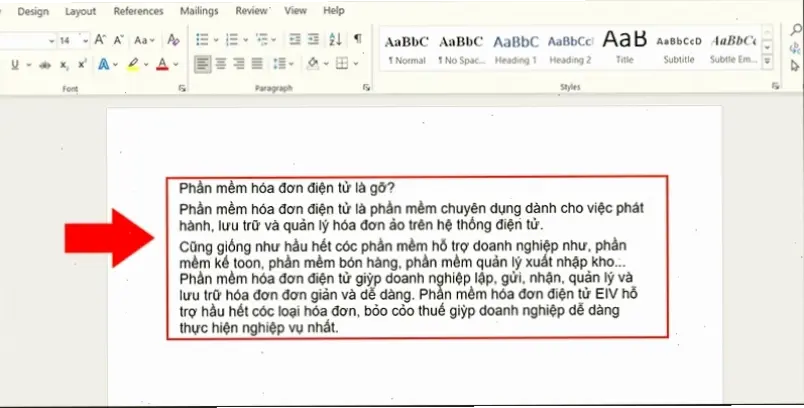Toggle subscript formatting
Image resolution: width=804 pixels, height=408 pixels.
(x=64, y=65)
